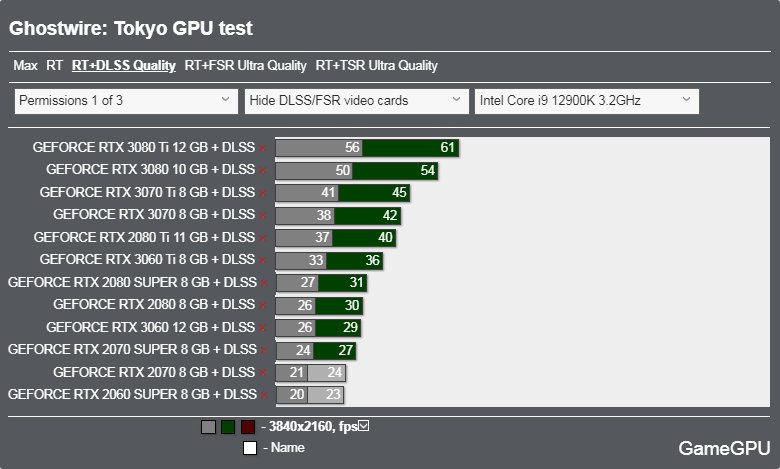
Task: Click the 20 minimum fps value for RTX 2060 SUPER
Action: [x=296, y=395]
